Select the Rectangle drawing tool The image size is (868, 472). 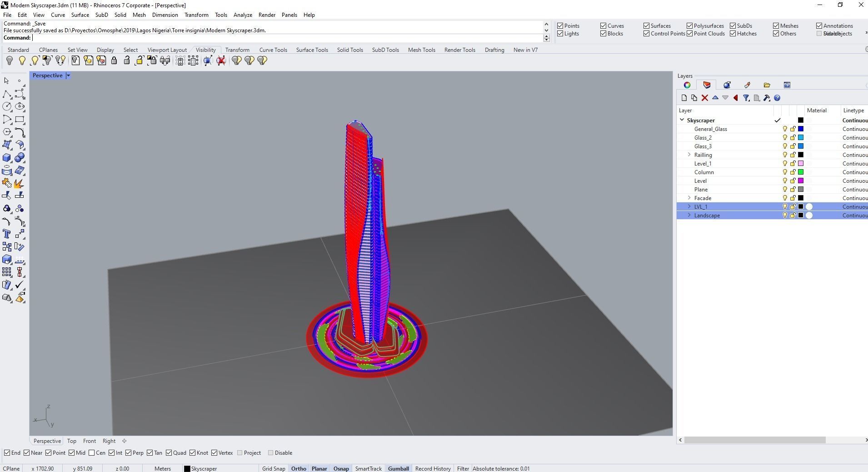20,120
